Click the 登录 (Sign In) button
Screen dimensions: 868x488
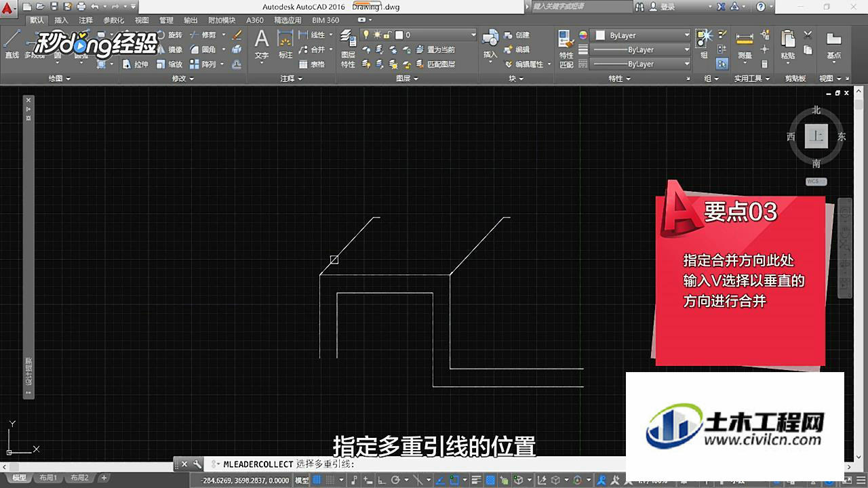[x=662, y=7]
